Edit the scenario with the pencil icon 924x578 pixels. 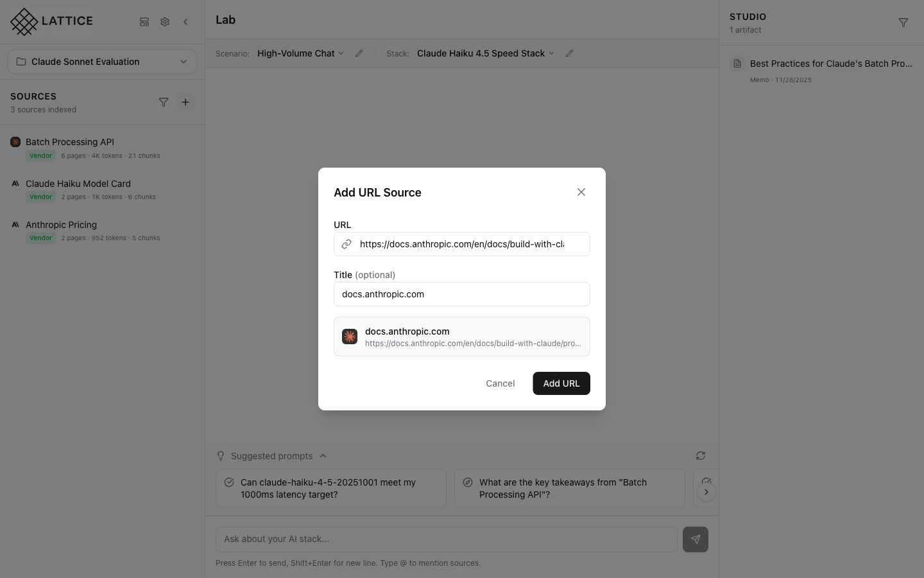[359, 53]
